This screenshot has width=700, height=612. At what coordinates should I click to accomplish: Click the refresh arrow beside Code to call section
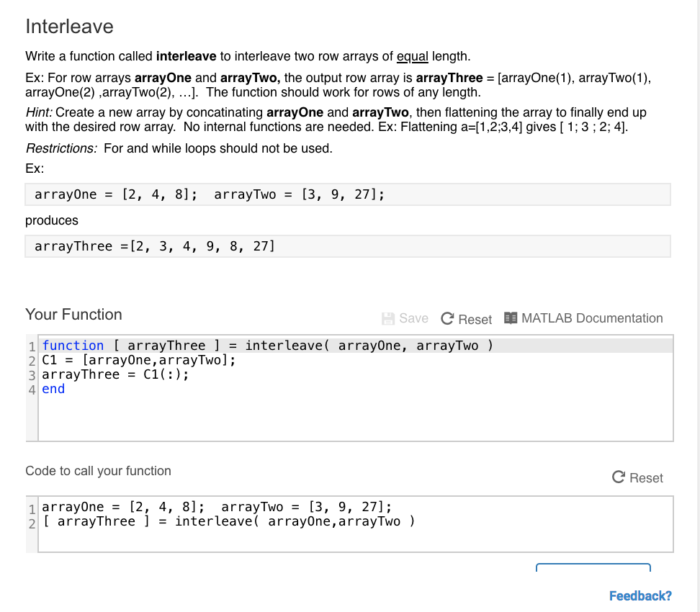pos(619,477)
